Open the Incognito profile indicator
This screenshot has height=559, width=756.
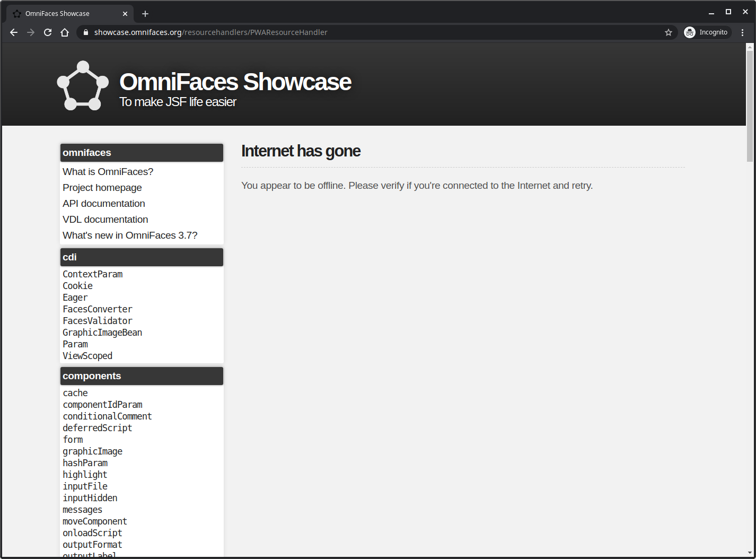pyautogui.click(x=707, y=32)
